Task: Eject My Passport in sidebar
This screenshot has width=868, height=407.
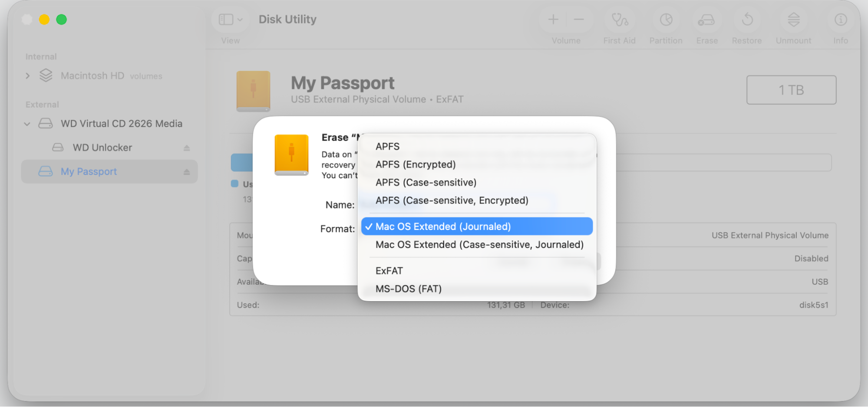Action: tap(187, 172)
